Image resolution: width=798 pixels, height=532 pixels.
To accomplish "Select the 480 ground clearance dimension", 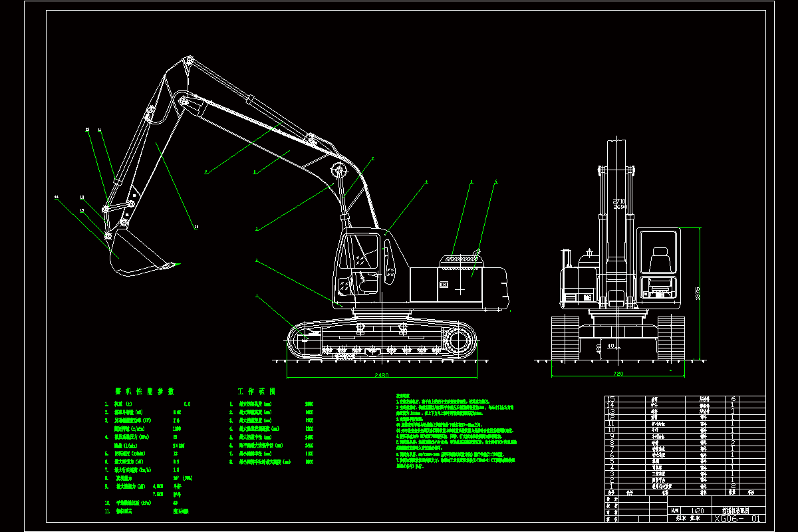I will point(600,348).
